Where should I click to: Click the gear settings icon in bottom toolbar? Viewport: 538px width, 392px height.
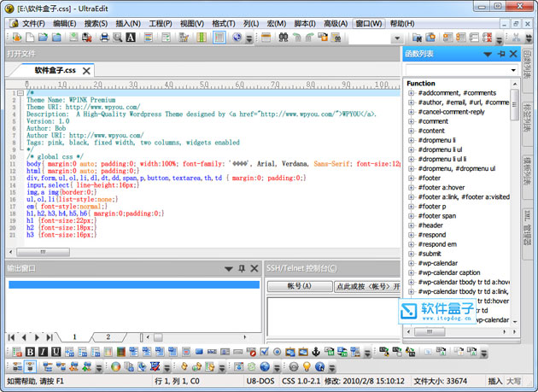tap(294, 366)
